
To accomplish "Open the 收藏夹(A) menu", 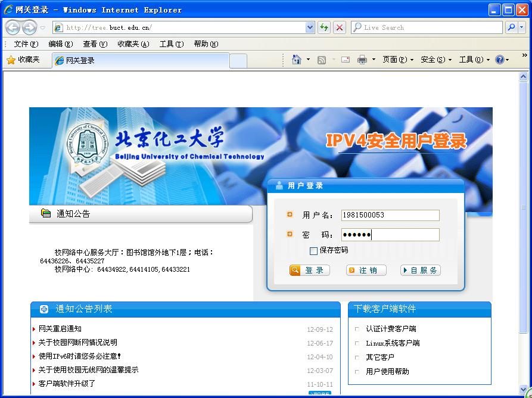I will point(133,43).
